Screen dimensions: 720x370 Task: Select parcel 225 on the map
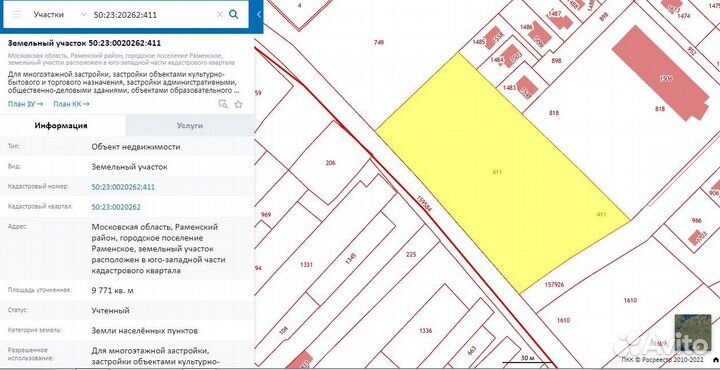click(x=411, y=254)
